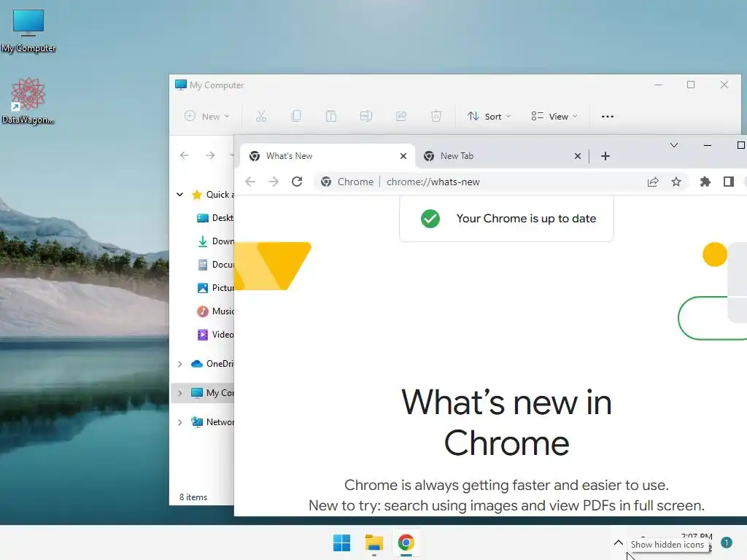Click Chrome's back arrow button
The width and height of the screenshot is (747, 560).
(x=250, y=182)
